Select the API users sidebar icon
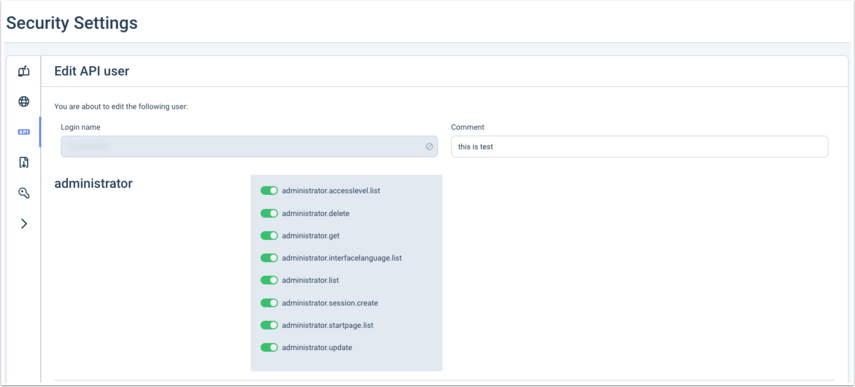The width and height of the screenshot is (855, 387). 23,132
